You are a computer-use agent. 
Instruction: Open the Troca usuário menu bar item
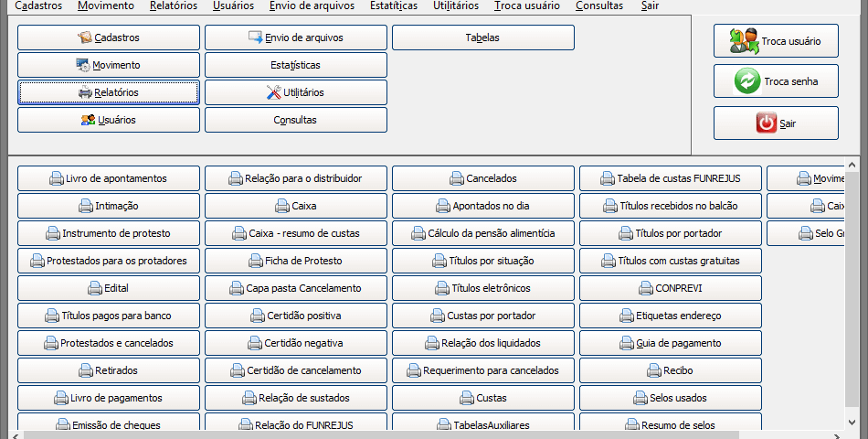point(527,5)
